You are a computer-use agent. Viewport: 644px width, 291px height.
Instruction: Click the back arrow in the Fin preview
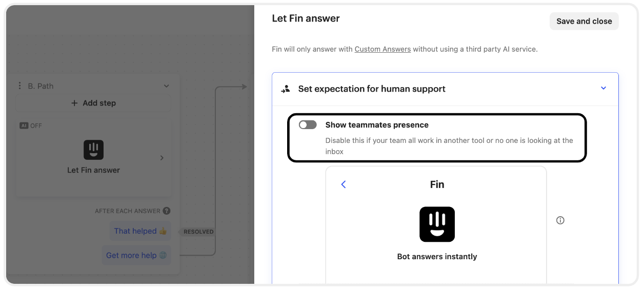(x=344, y=184)
